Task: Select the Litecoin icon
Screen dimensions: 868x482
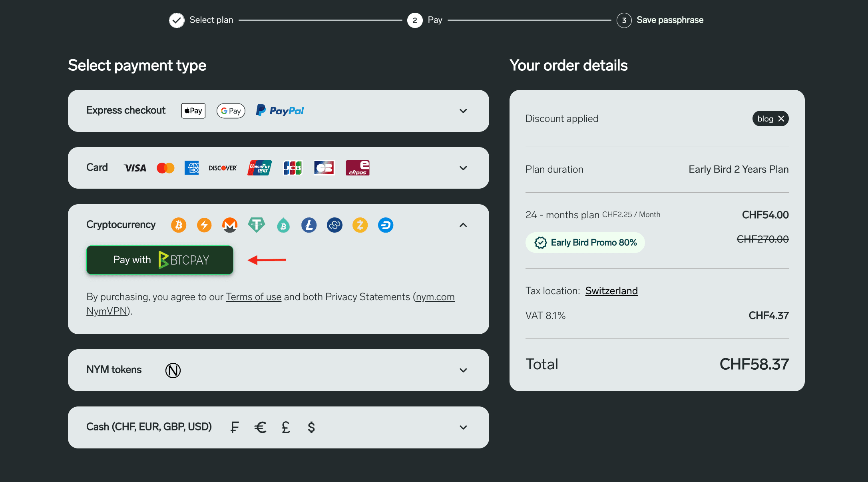Action: point(309,225)
